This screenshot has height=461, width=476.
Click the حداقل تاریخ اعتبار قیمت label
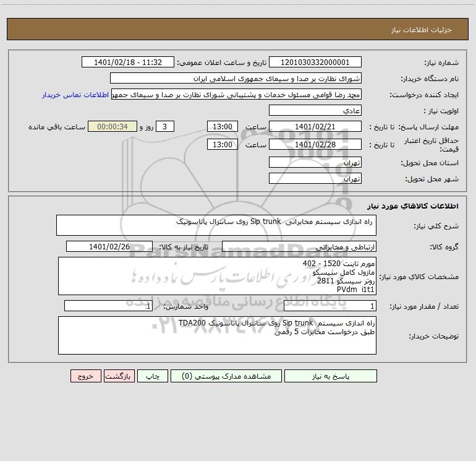pyautogui.click(x=431, y=145)
